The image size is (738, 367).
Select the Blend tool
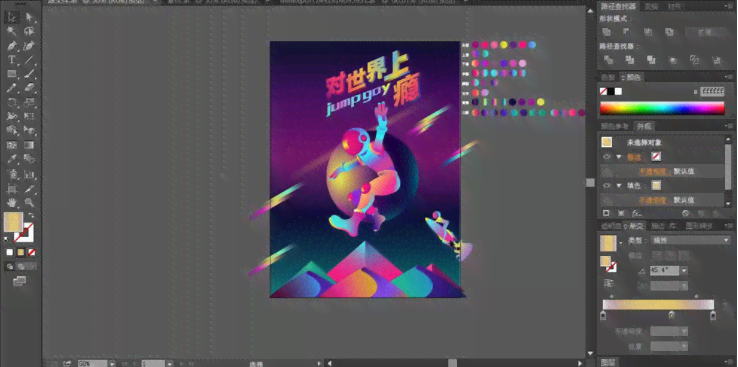tap(29, 159)
